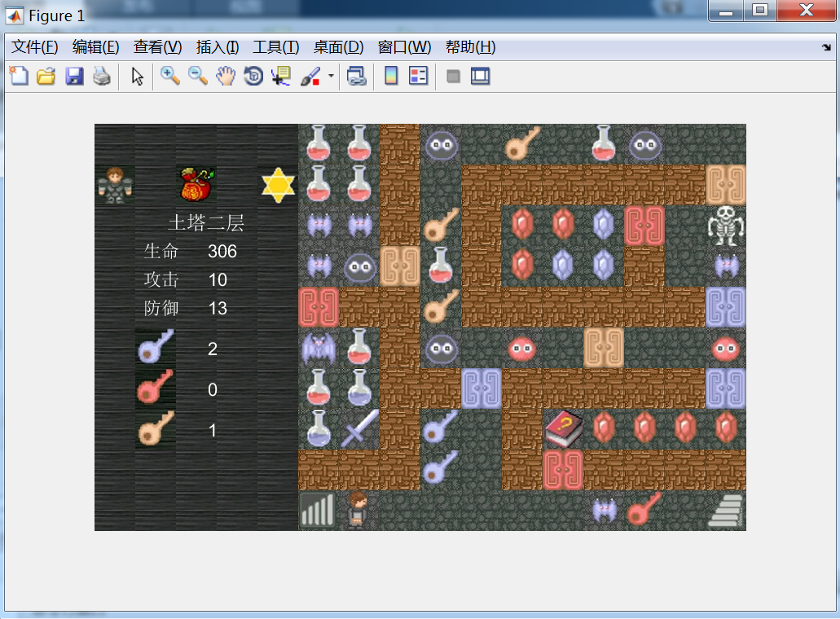The image size is (840, 619).
Task: Open the 插入(I) menu
Action: coord(218,47)
